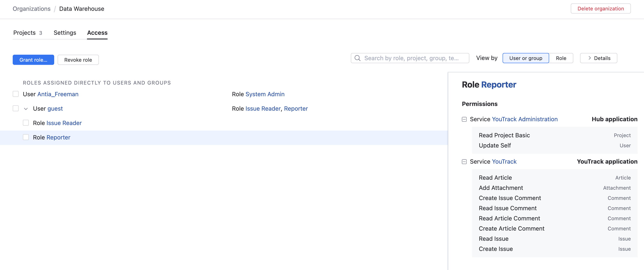Click the Grant role button

coord(33,60)
